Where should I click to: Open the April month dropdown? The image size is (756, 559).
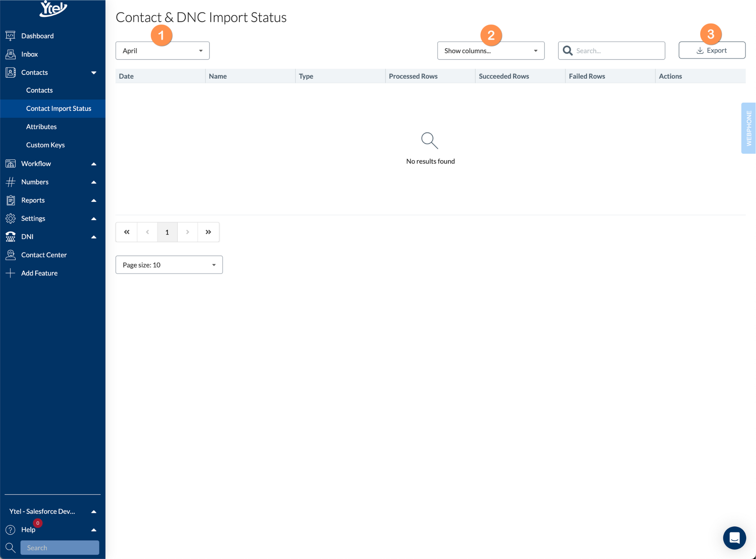[x=162, y=51]
